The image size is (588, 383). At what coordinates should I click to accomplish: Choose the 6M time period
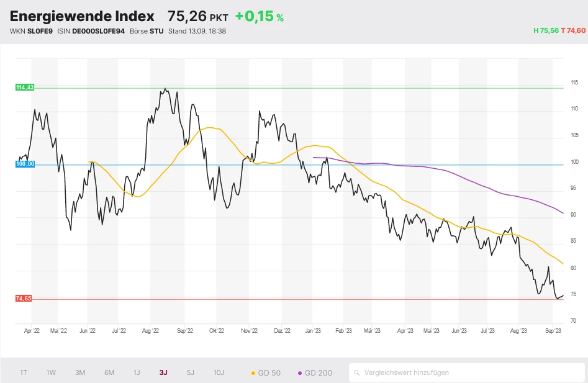tap(109, 372)
